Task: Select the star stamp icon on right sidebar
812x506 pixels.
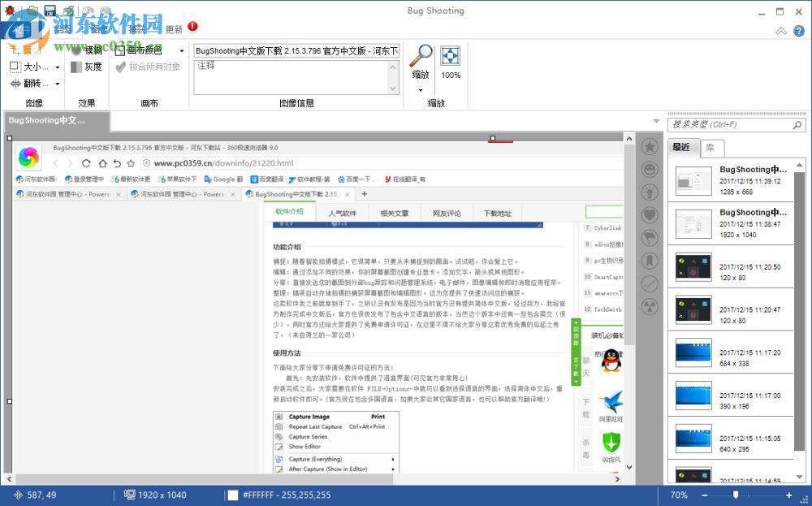Action: tap(650, 147)
